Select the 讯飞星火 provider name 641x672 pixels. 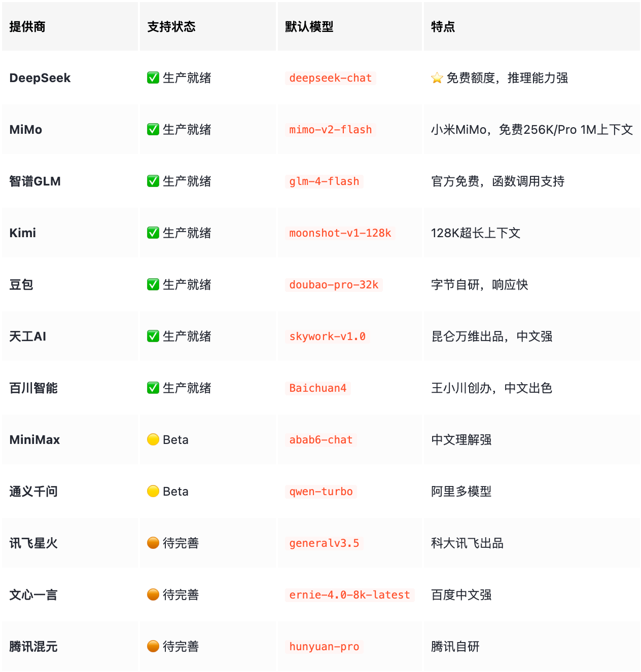point(33,543)
